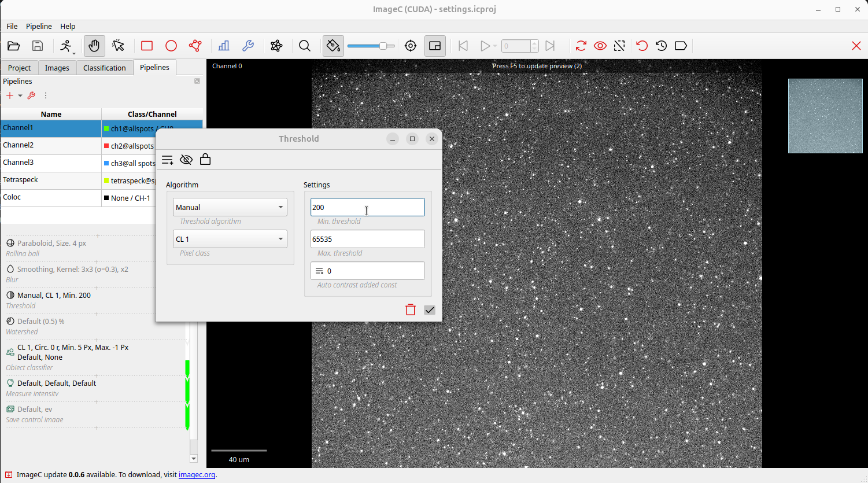Switch to the Classification tab
Screen dimensions: 868x483
point(104,68)
